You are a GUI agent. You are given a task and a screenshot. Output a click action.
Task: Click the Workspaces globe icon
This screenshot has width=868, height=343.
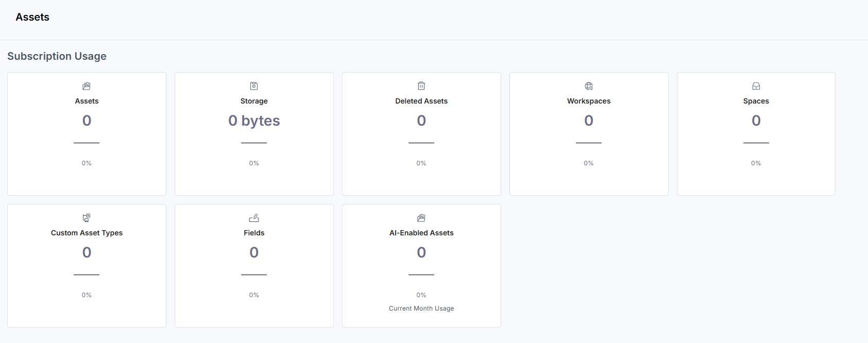click(x=589, y=86)
